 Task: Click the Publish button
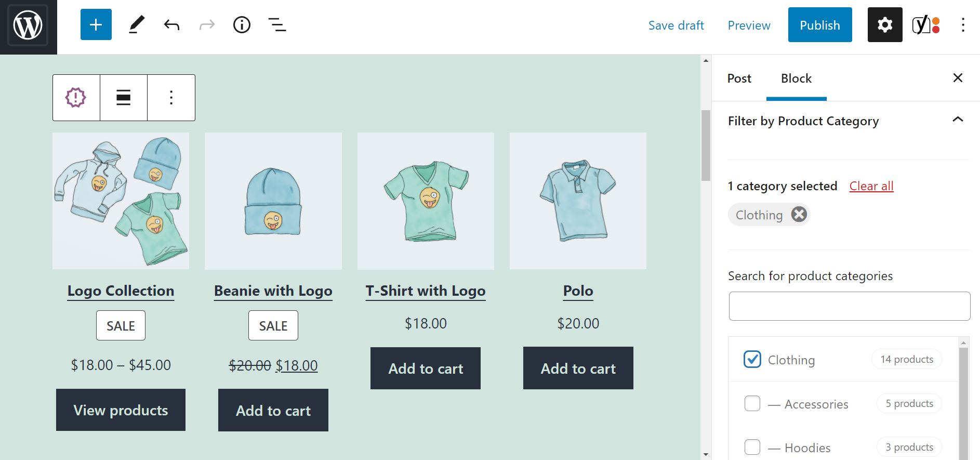(x=819, y=24)
